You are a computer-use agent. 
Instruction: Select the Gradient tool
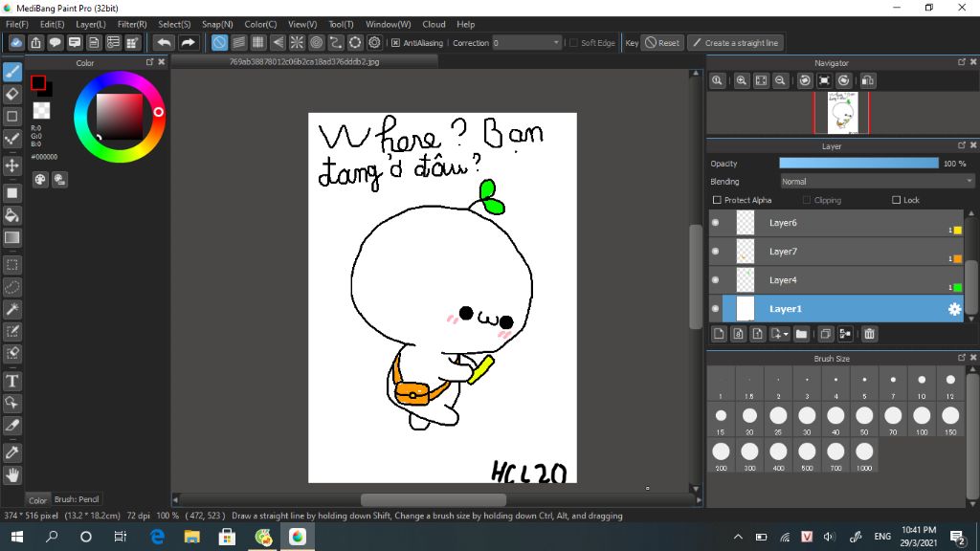pos(11,237)
